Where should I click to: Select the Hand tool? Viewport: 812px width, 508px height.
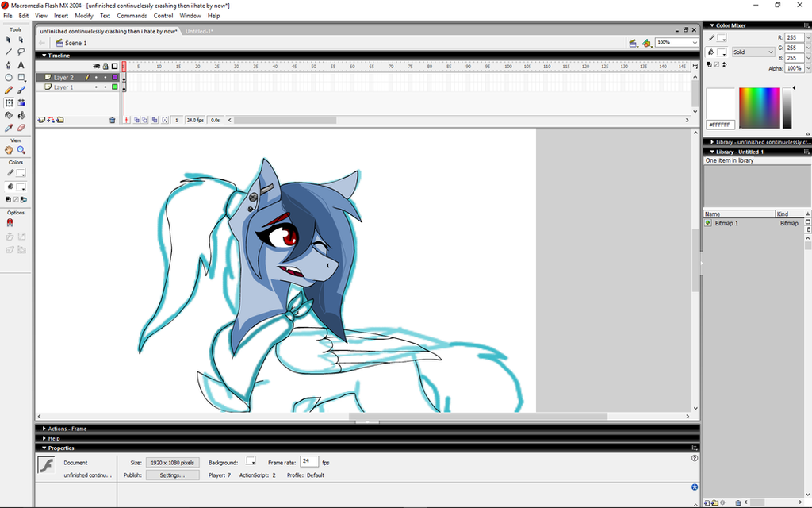tap(8, 150)
